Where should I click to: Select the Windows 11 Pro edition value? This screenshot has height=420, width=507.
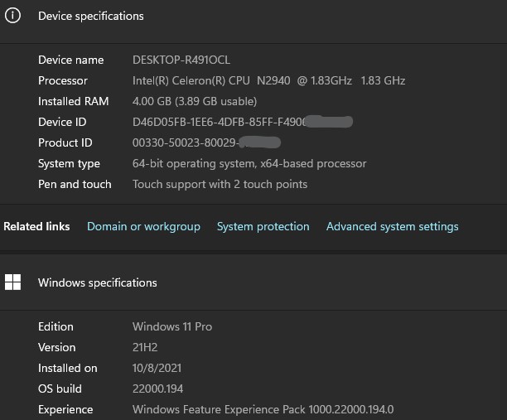pyautogui.click(x=172, y=326)
